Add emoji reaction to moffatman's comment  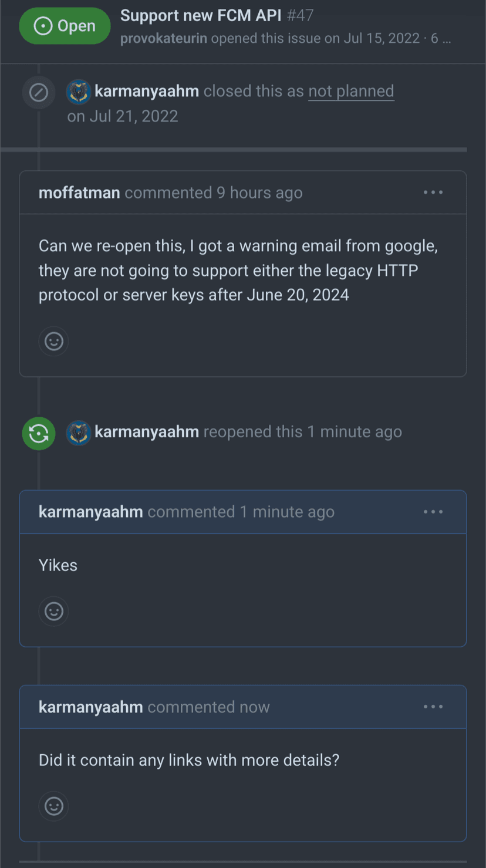pyautogui.click(x=53, y=341)
